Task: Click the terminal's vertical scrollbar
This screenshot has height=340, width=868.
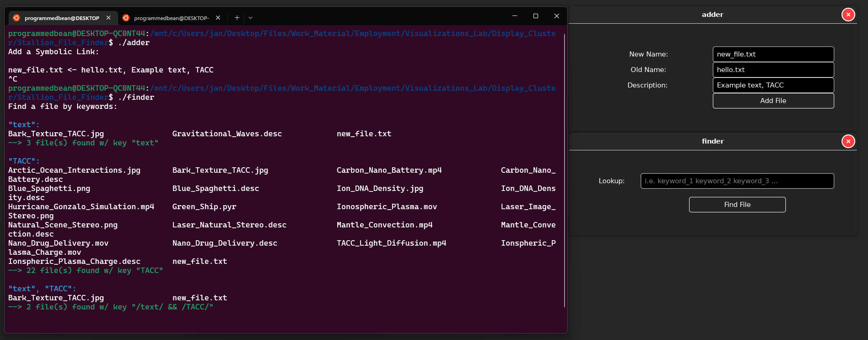Action: coord(565,170)
